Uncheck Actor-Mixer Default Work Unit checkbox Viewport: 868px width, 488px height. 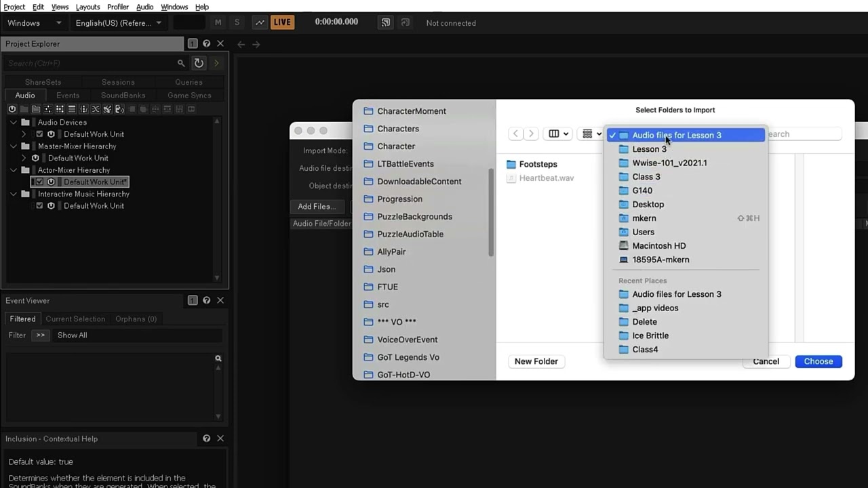point(39,182)
